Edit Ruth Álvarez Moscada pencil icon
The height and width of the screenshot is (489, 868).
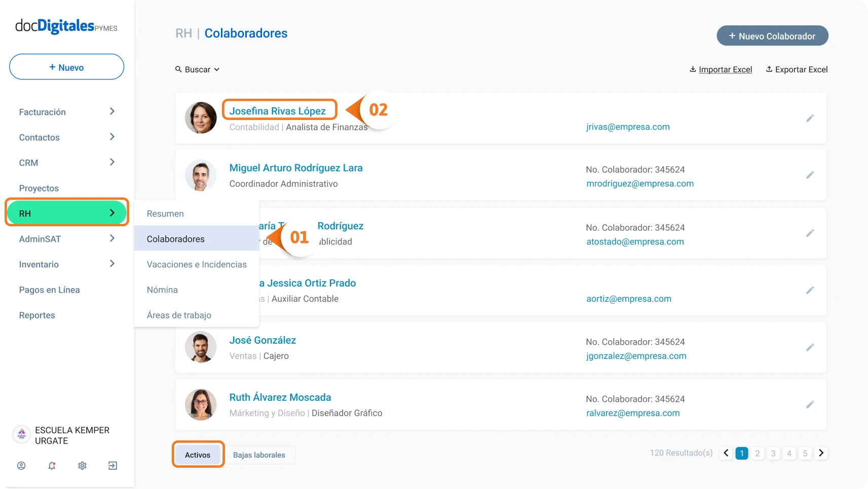tap(810, 405)
